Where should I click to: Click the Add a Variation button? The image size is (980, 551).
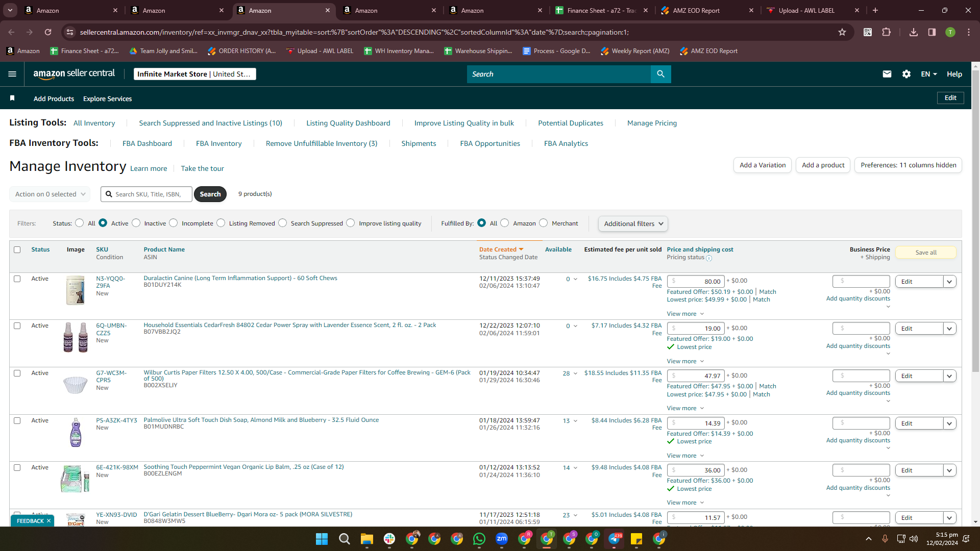[763, 165]
